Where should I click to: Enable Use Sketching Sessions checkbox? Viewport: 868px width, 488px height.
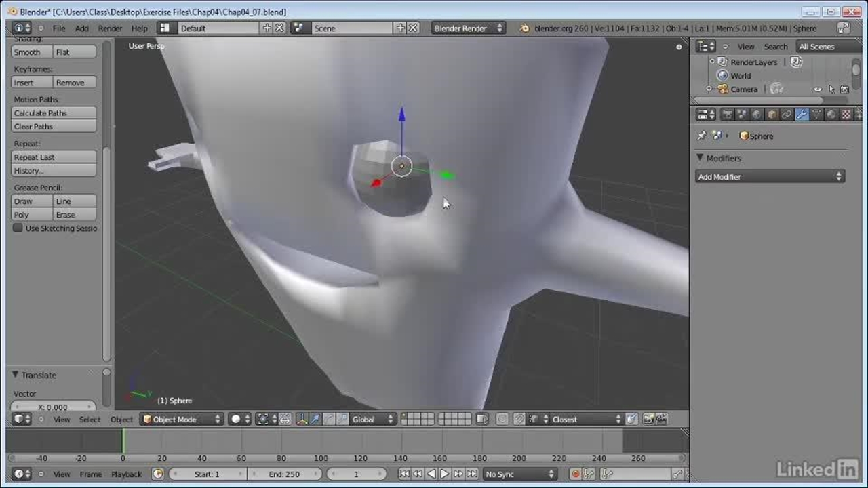point(18,228)
